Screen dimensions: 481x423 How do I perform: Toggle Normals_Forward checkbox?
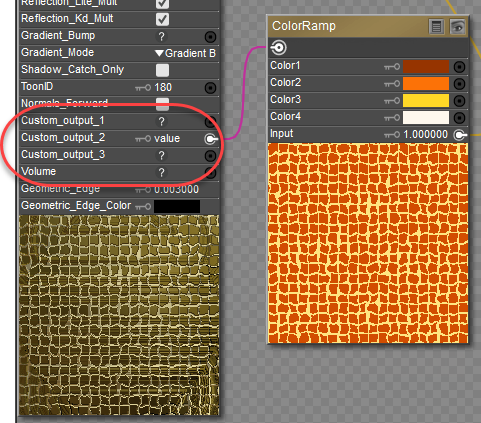point(162,104)
